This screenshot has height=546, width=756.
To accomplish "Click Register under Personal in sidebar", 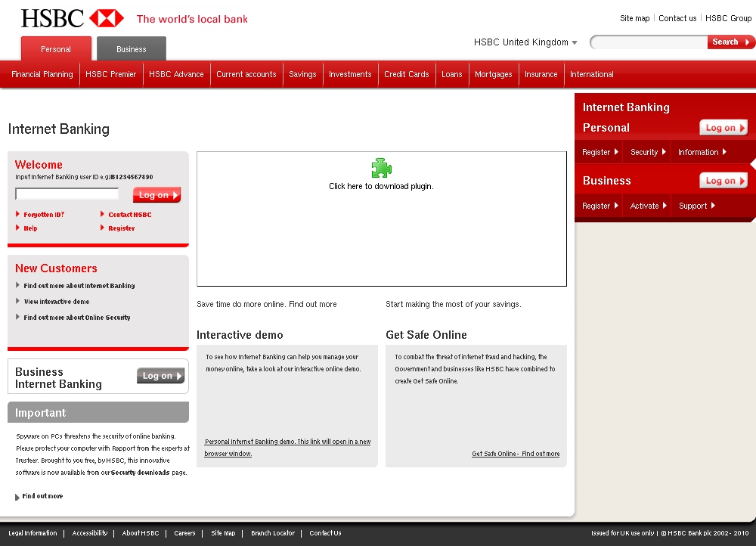I will [x=600, y=153].
